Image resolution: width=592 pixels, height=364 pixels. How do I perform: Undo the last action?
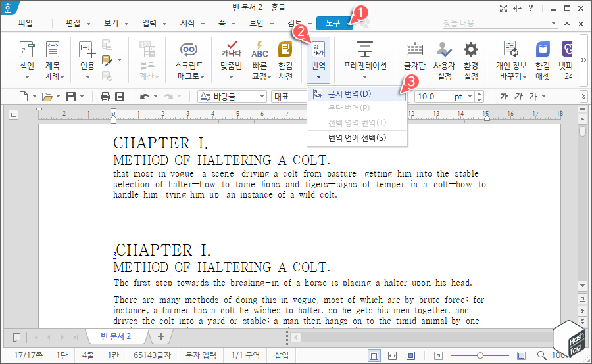(x=144, y=97)
